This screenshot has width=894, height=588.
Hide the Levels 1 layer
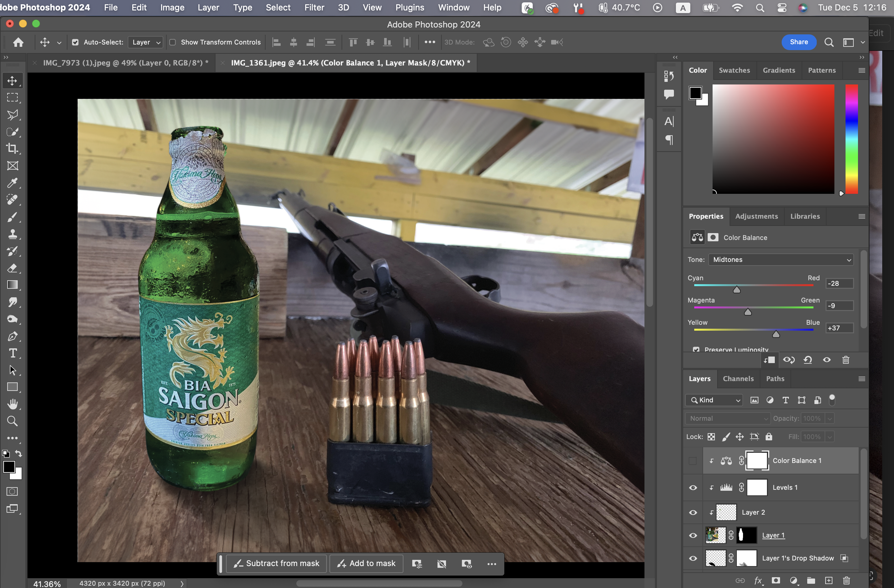[693, 487]
